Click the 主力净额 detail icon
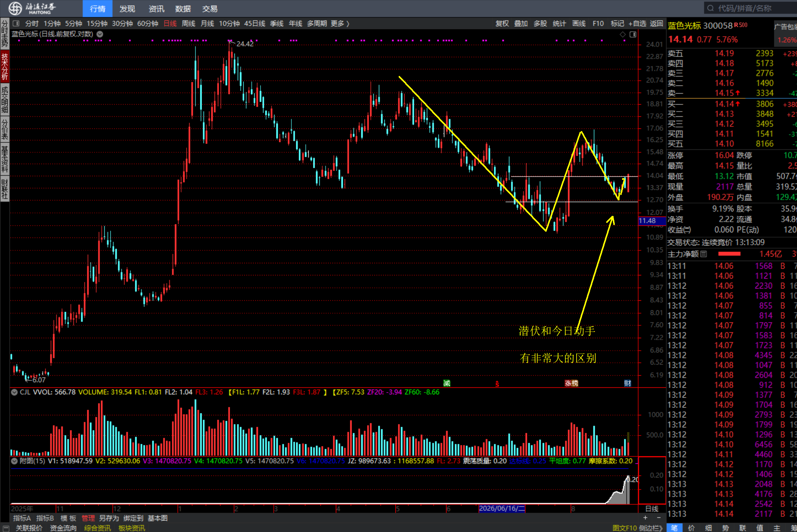Image resolution: width=797 pixels, height=532 pixels. pos(704,254)
